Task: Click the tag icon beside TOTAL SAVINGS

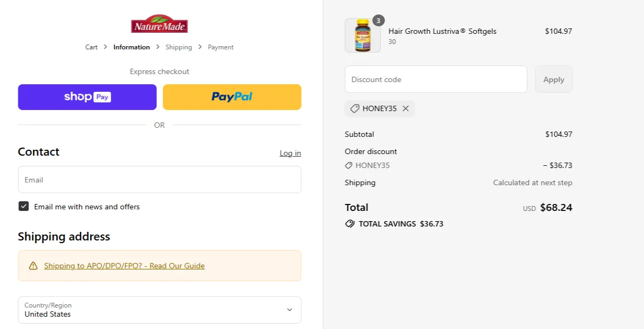Action: [x=350, y=224]
